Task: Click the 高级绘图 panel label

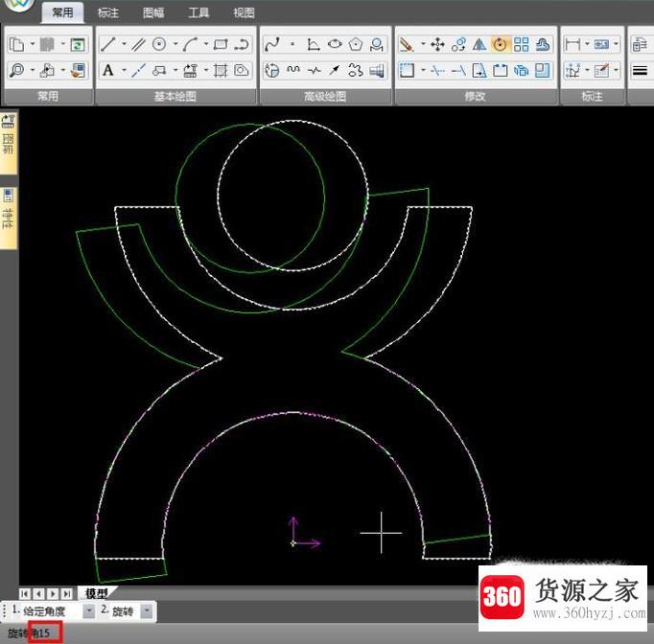Action: click(325, 97)
